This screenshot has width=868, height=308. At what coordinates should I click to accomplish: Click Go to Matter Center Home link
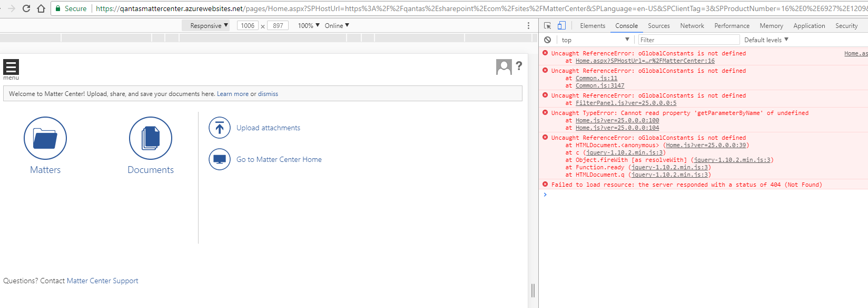[x=279, y=159]
